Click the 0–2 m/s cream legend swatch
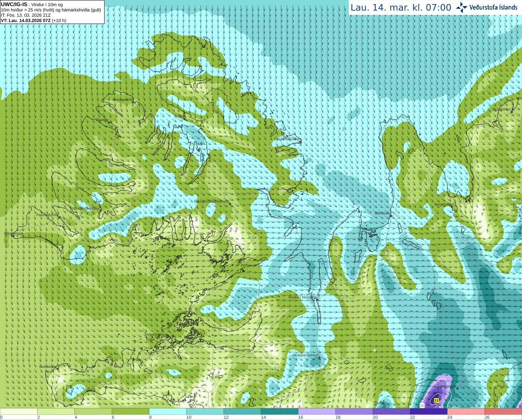 (19, 411)
